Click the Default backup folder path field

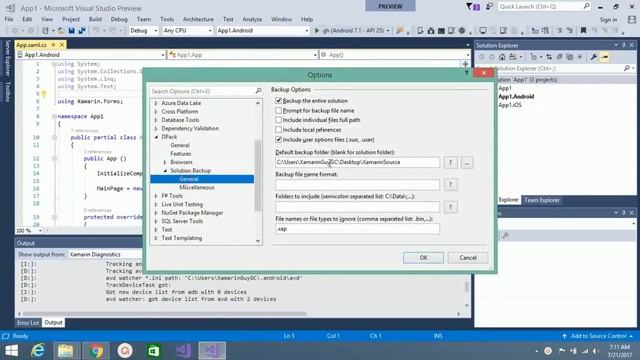(x=357, y=162)
